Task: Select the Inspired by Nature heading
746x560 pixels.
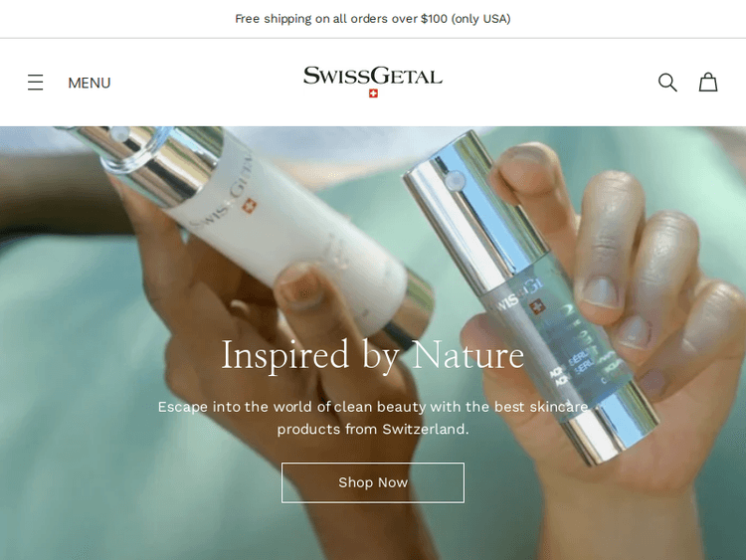Action: coord(373,355)
